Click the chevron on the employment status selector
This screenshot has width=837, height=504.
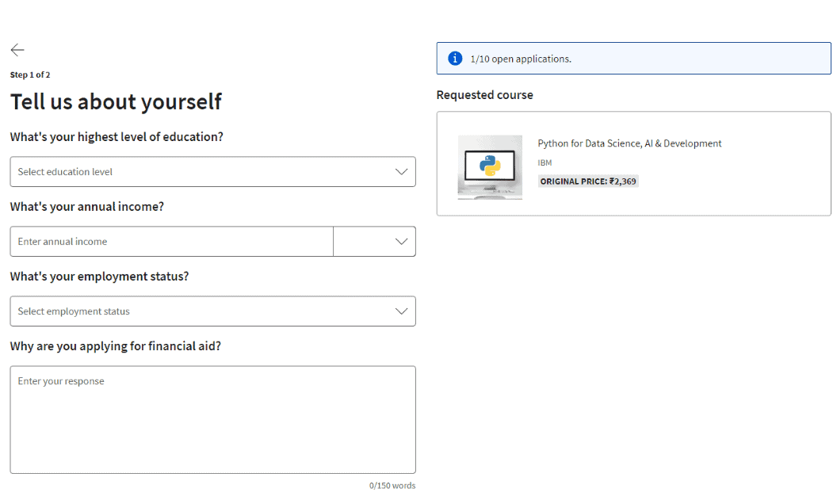(x=401, y=311)
